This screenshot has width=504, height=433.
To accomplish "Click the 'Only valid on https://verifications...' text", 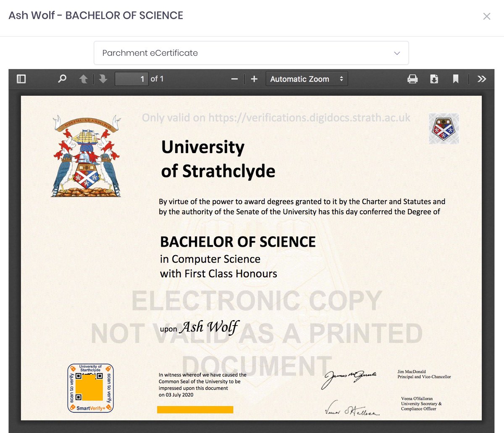I will coord(276,118).
